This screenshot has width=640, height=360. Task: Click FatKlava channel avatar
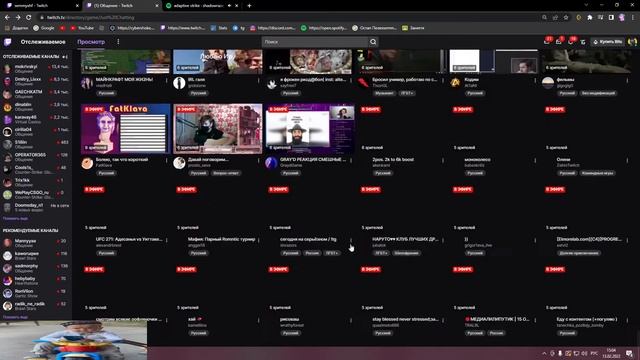[87, 163]
